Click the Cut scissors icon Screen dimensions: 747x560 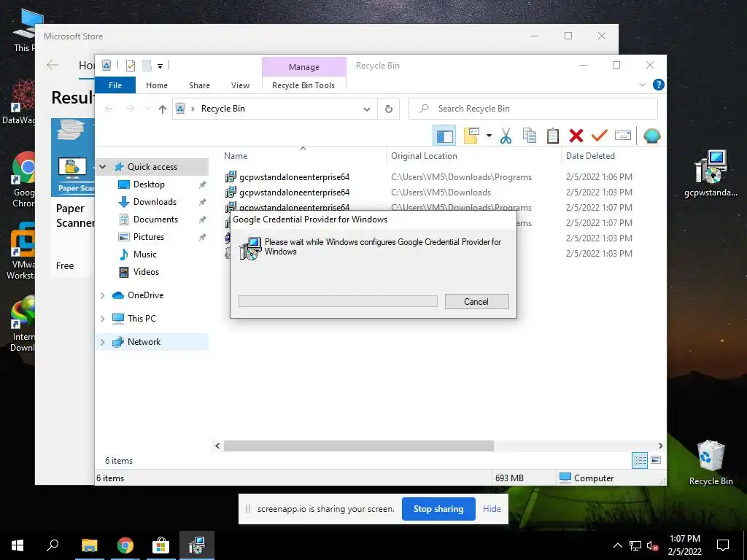(x=506, y=136)
